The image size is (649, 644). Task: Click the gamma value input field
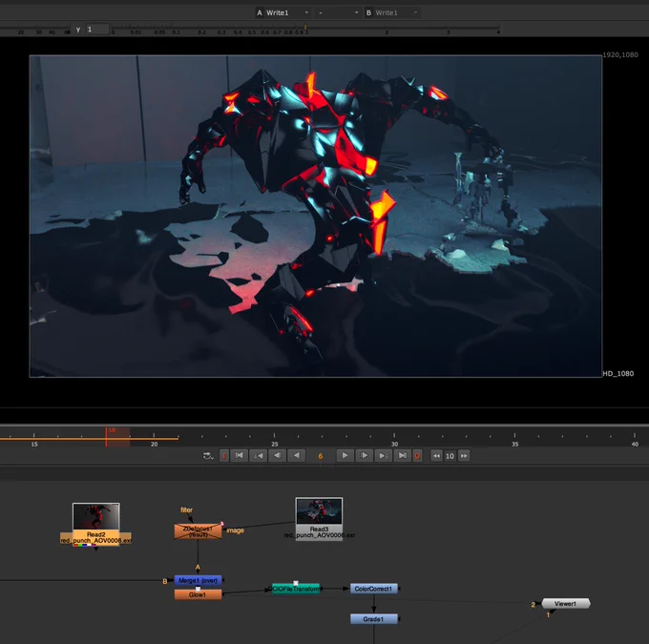coord(97,30)
